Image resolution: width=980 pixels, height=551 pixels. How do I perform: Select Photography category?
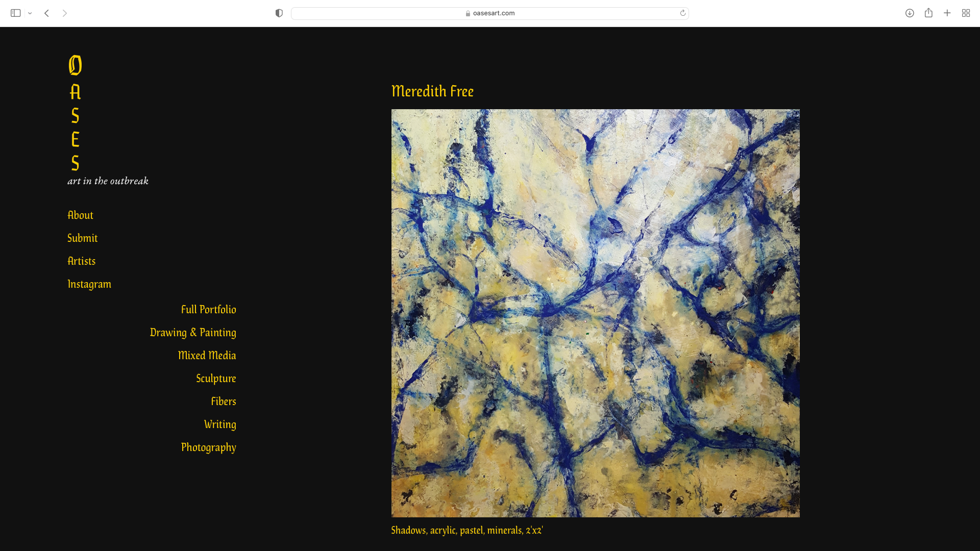pos(208,447)
